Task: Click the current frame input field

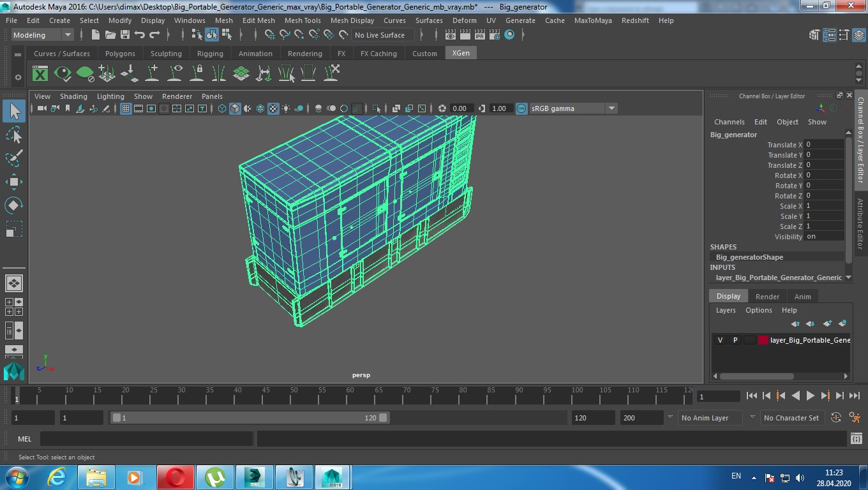Action: 719,396
